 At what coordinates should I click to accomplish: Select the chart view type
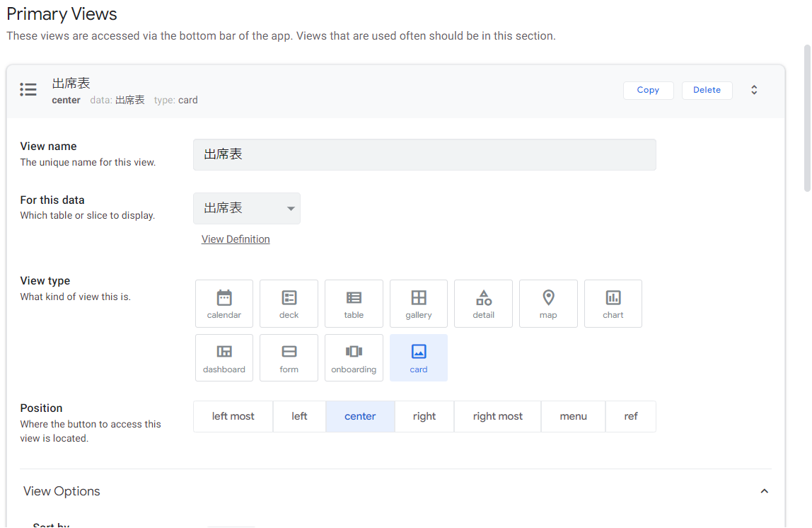click(x=613, y=304)
